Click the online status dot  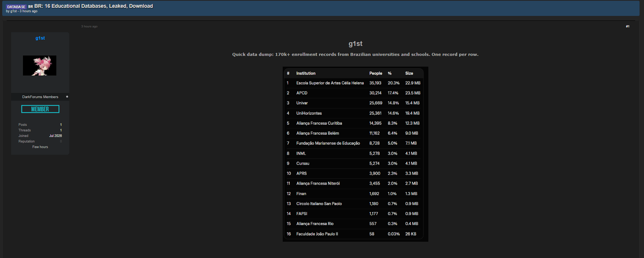click(x=67, y=97)
